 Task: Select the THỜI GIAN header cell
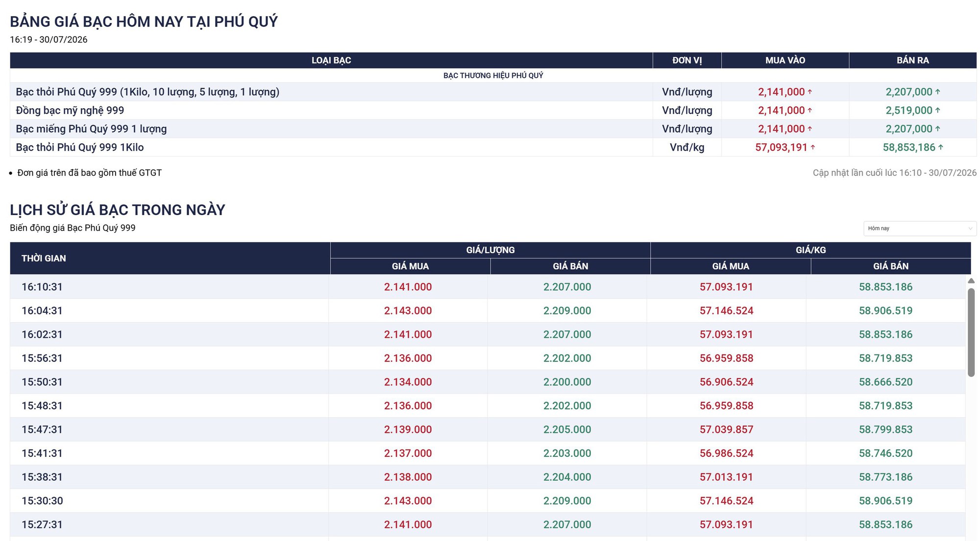pos(170,258)
